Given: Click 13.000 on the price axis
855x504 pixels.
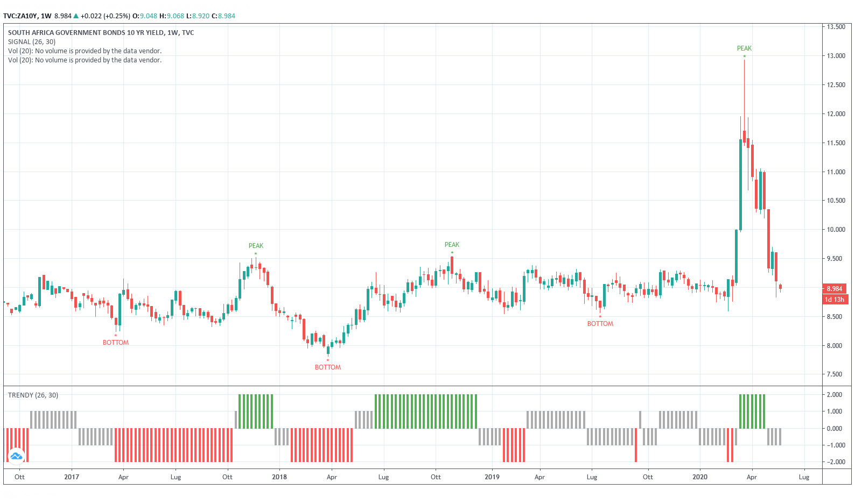Looking at the screenshot, I should point(836,56).
